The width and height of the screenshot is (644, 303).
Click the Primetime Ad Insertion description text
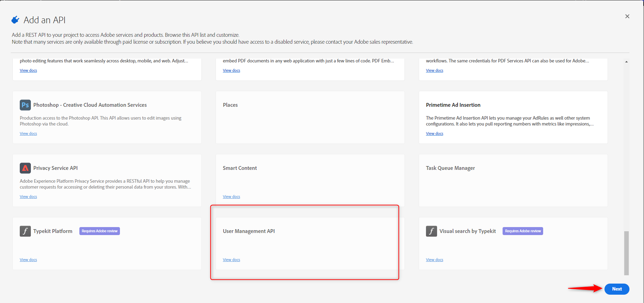[510, 121]
